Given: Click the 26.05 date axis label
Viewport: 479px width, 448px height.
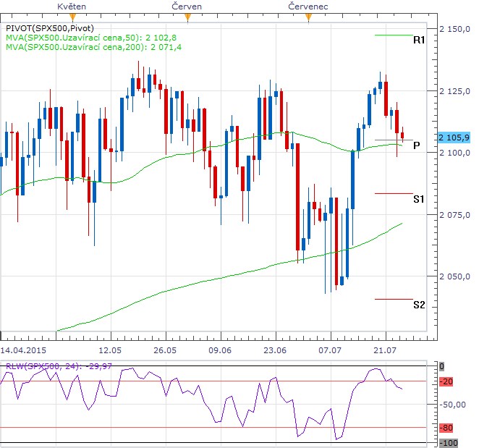Looking at the screenshot, I should [x=165, y=350].
